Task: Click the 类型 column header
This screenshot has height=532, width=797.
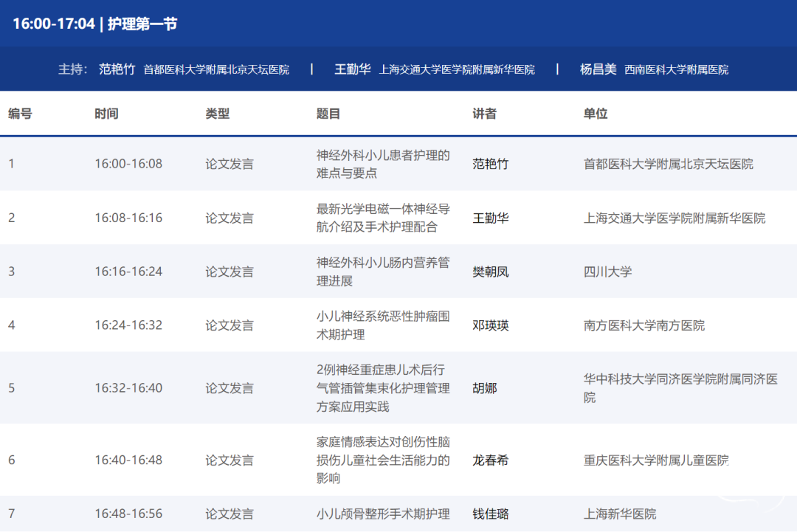Action: tap(218, 114)
